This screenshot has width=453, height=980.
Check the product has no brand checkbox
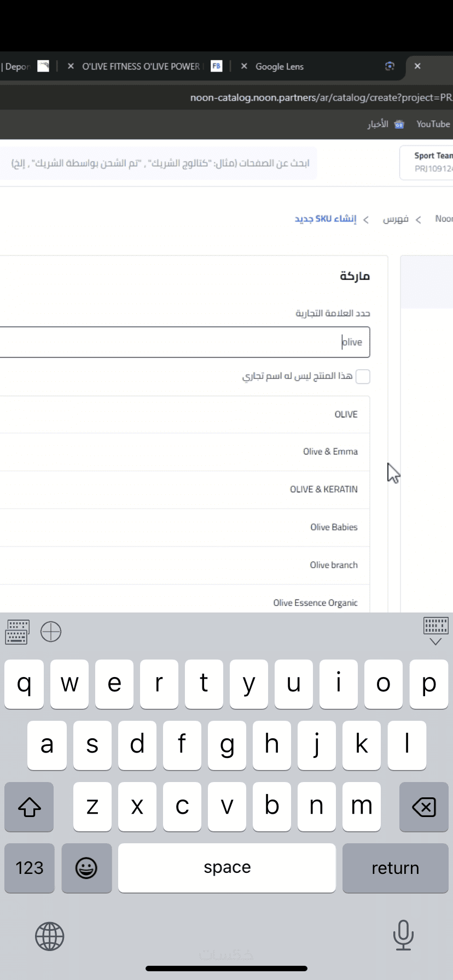363,376
